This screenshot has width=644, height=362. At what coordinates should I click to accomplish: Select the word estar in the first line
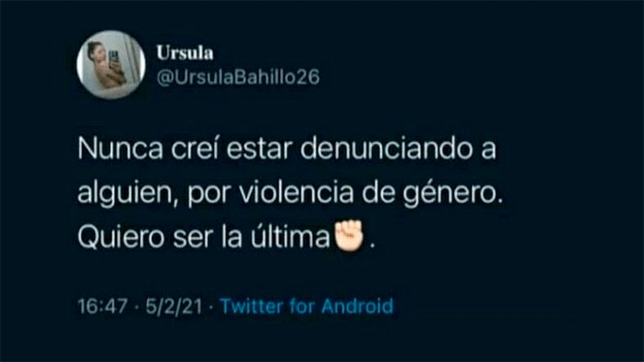259,150
